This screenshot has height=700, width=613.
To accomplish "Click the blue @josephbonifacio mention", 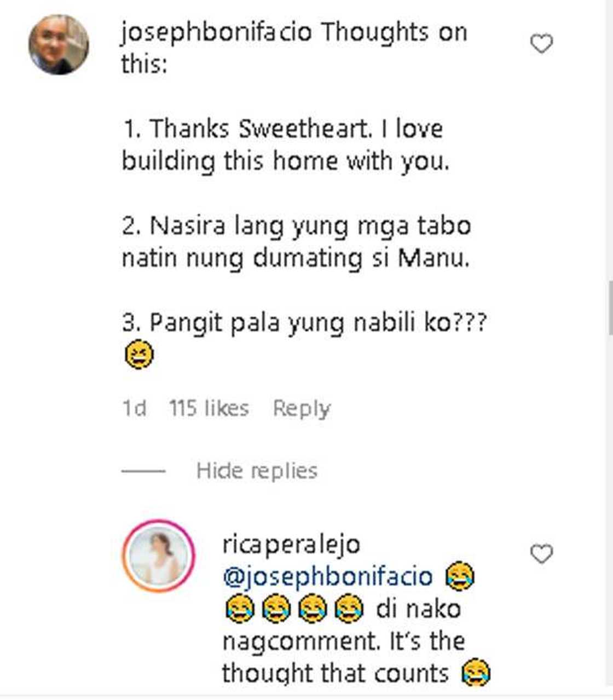I will pyautogui.click(x=327, y=577).
